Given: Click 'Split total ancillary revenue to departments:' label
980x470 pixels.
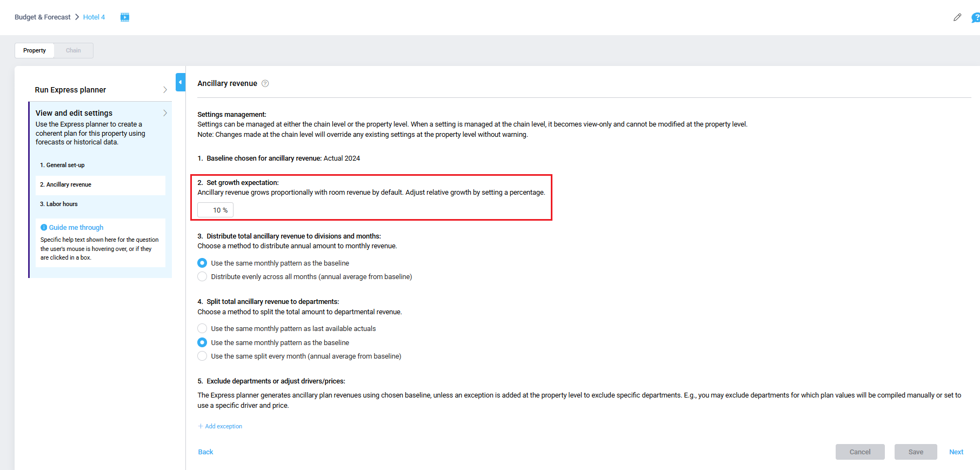Looking at the screenshot, I should [273, 302].
